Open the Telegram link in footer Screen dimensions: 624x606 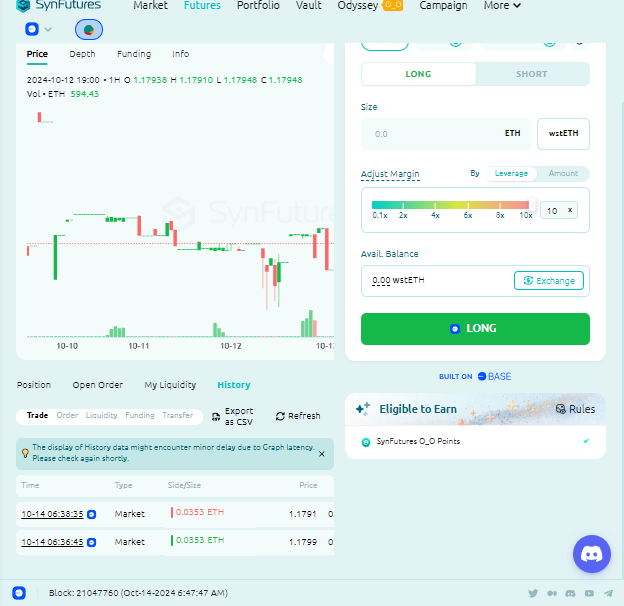tap(608, 593)
